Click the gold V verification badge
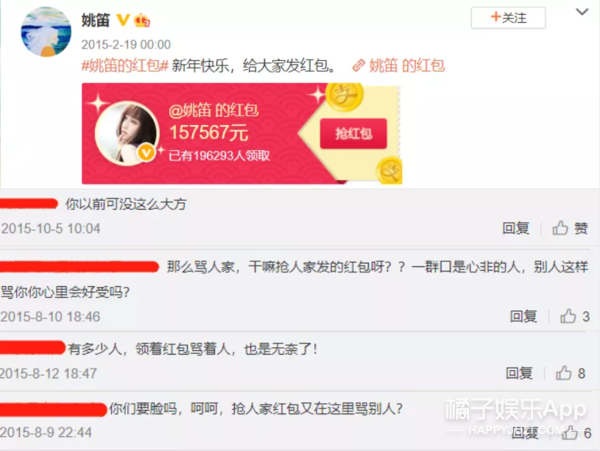Image resolution: width=600 pixels, height=451 pixels. [123, 20]
